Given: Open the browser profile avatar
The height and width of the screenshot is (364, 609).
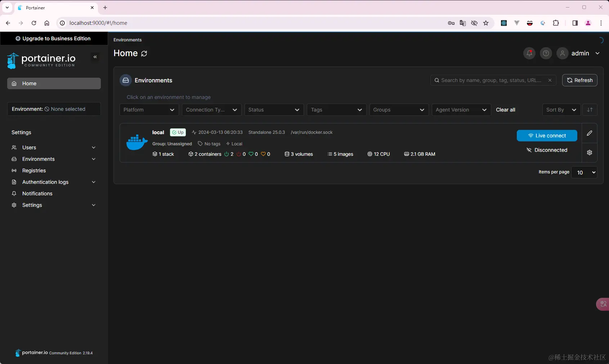Looking at the screenshot, I should (588, 23).
